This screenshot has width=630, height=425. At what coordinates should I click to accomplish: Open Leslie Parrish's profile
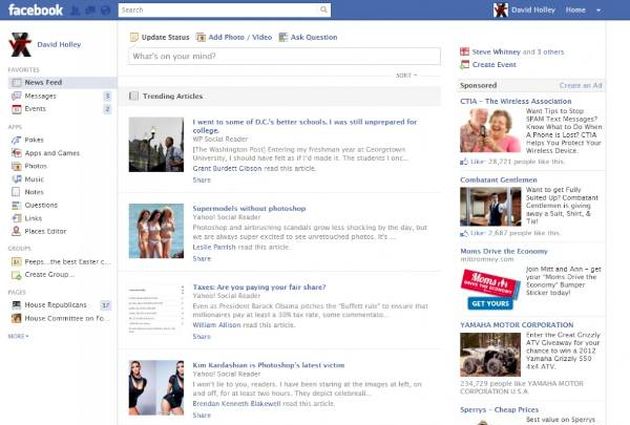[x=214, y=247]
